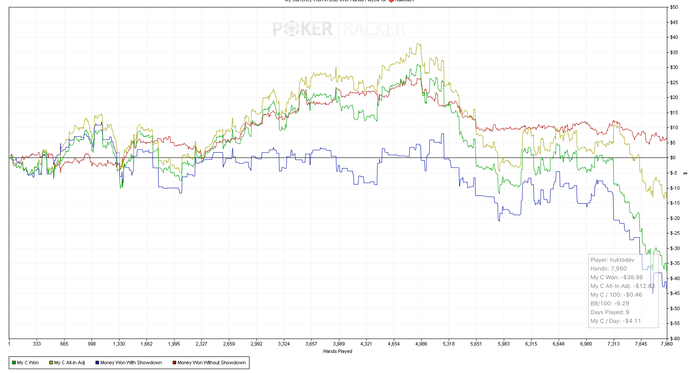Select 'Money Won With Showdown' legend label

131,363
